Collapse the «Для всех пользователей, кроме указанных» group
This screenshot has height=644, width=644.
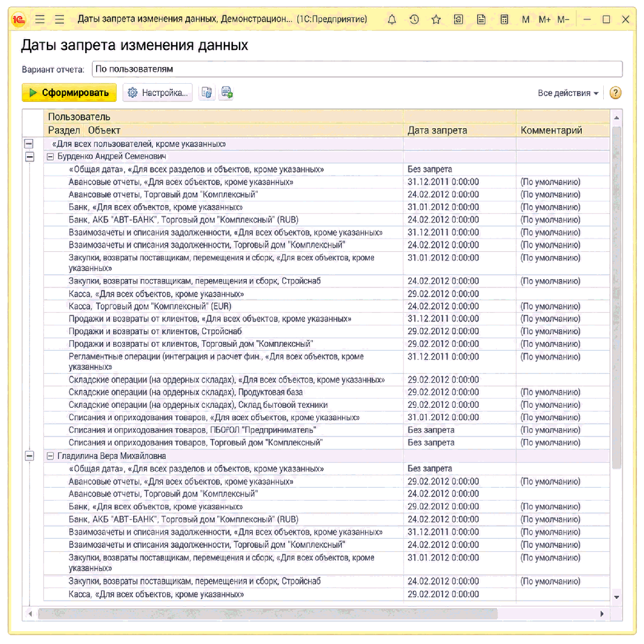pos(29,144)
